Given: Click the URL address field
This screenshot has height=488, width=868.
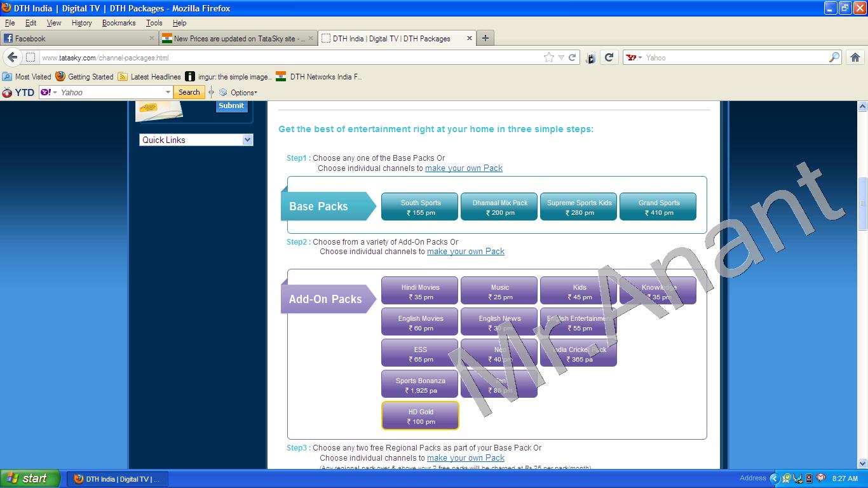Looking at the screenshot, I should click(x=291, y=57).
